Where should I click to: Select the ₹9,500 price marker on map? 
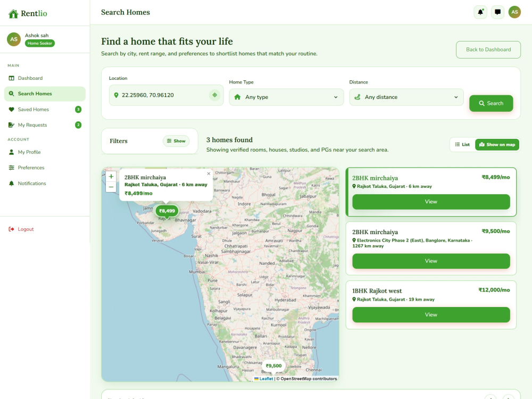[x=273, y=366]
